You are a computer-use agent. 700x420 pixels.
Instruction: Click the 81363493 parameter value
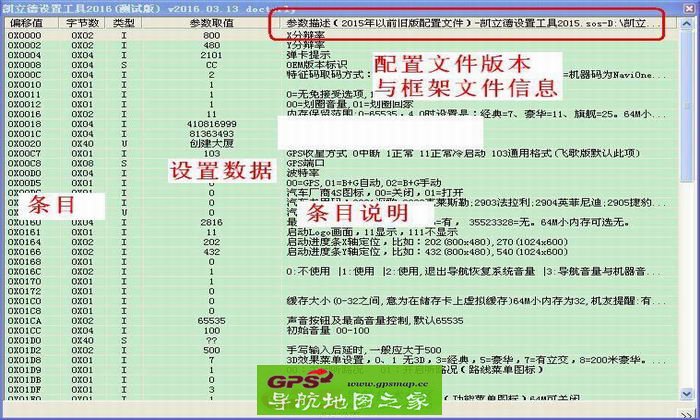[211, 133]
